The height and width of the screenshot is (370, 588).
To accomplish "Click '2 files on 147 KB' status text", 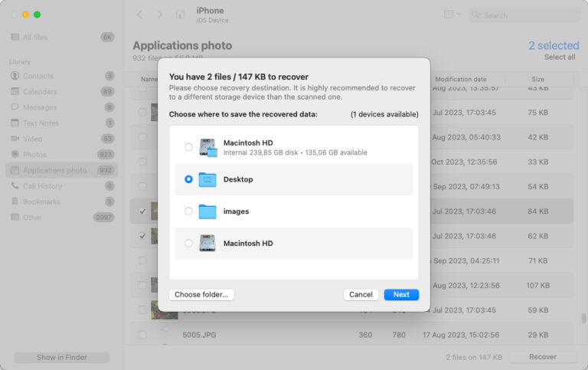I will pyautogui.click(x=474, y=357).
